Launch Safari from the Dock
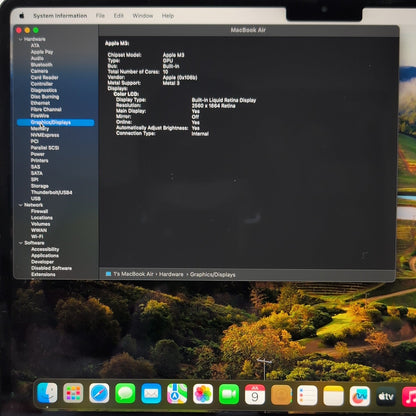The height and width of the screenshot is (416, 416). point(99,394)
